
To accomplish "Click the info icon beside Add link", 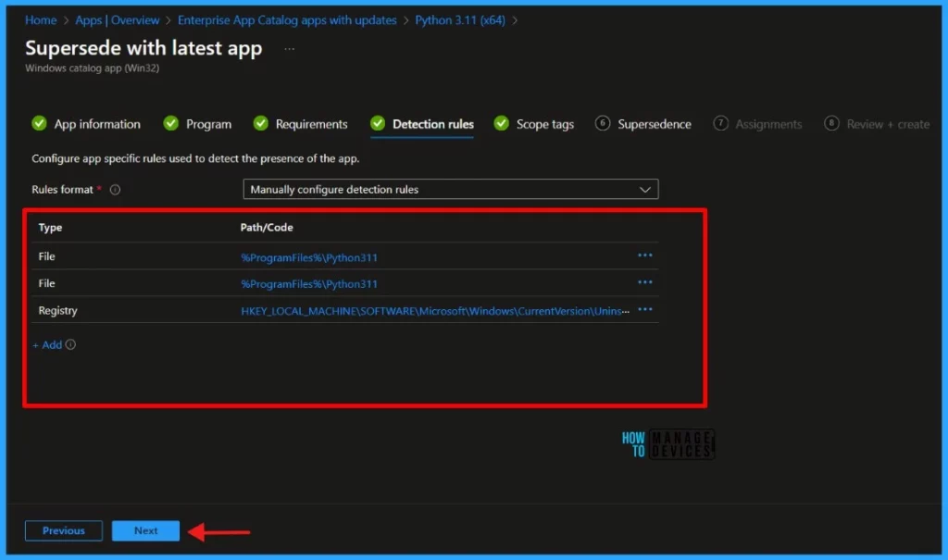I will (x=70, y=344).
